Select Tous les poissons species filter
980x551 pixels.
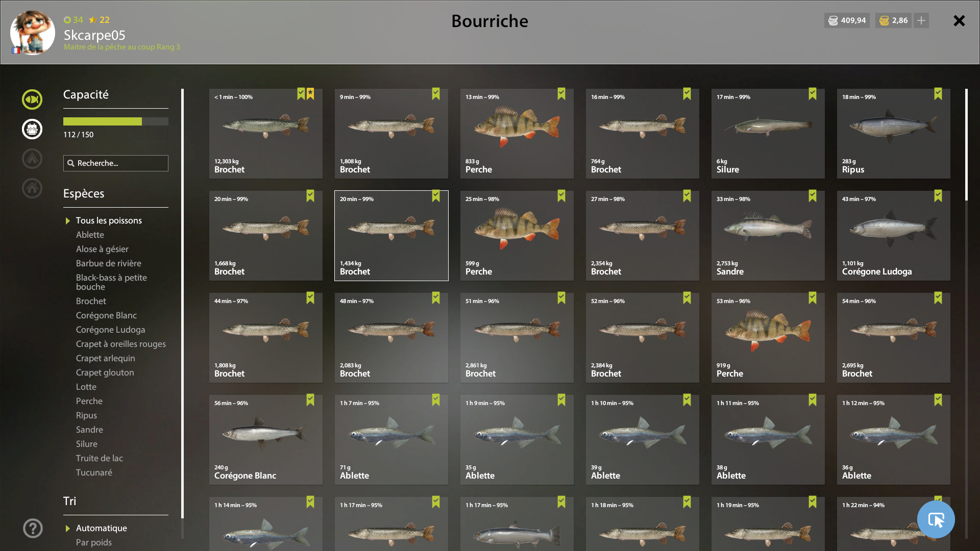click(x=109, y=220)
